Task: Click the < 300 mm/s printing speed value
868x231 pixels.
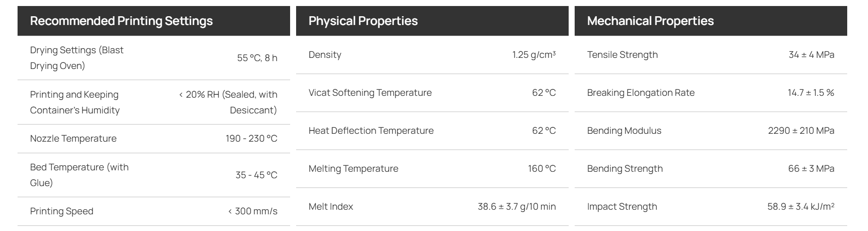Action: click(x=253, y=211)
